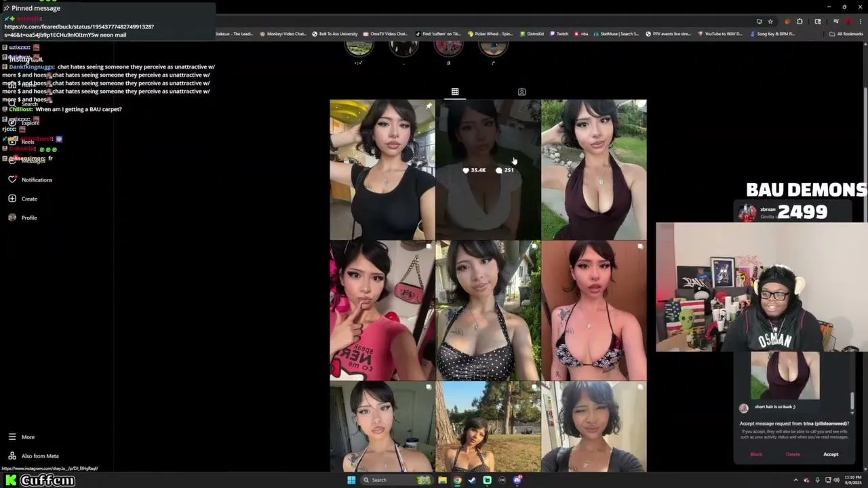The height and width of the screenshot is (488, 868).
Task: Open the Windows Start menu
Action: coord(351,480)
